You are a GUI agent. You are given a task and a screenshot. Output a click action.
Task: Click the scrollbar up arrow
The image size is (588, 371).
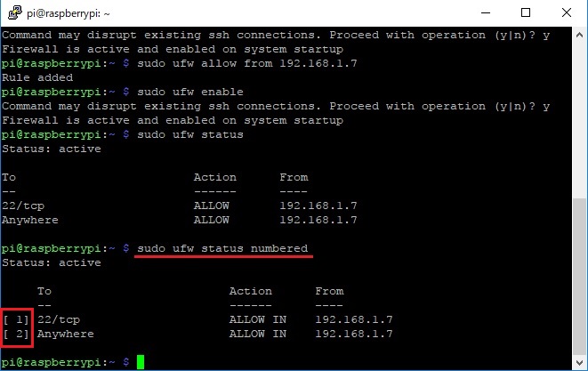[x=579, y=35]
